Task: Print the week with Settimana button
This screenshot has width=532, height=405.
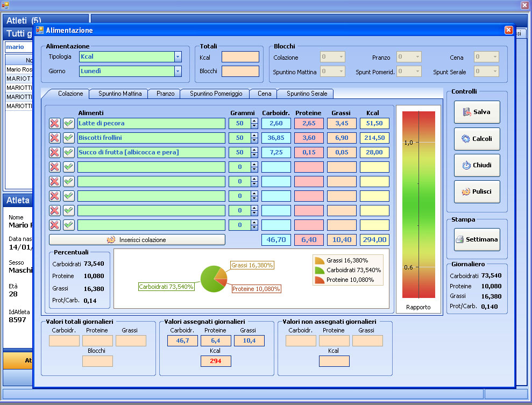Action: point(477,239)
